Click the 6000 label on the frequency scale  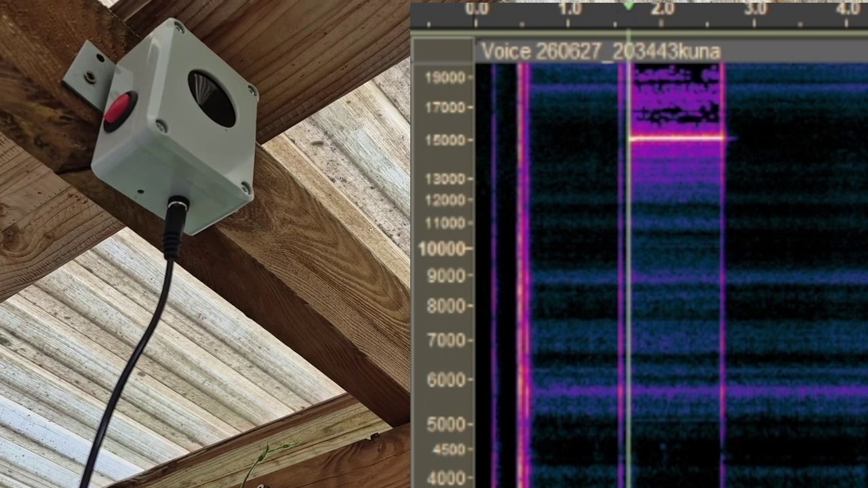pyautogui.click(x=446, y=380)
